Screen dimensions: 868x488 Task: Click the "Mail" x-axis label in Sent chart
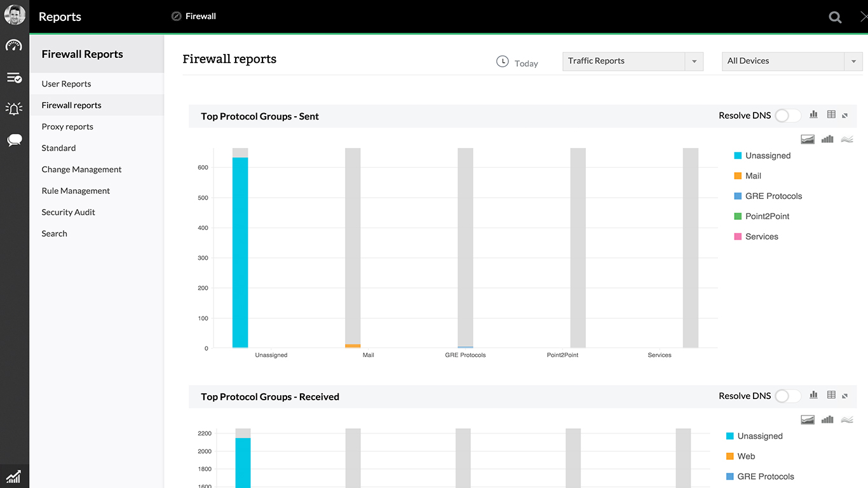click(369, 355)
